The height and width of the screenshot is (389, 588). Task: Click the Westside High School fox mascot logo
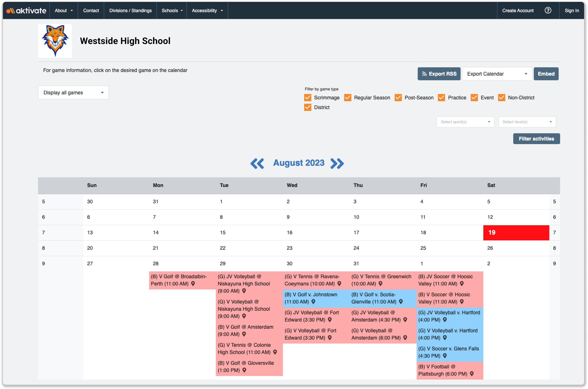[55, 41]
